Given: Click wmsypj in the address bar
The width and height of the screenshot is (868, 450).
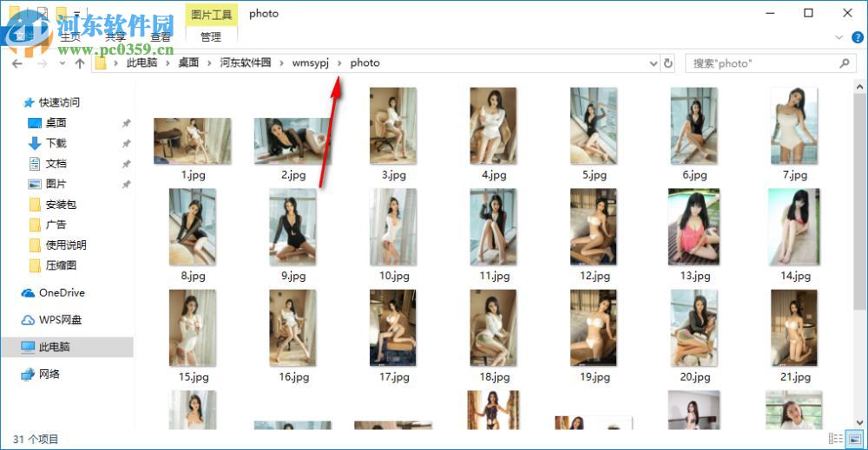Looking at the screenshot, I should (x=311, y=63).
